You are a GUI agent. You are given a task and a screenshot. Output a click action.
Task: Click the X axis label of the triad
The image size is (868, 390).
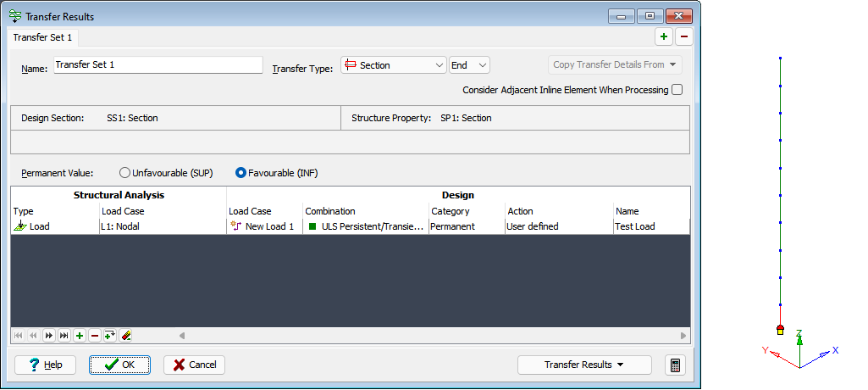coord(836,350)
